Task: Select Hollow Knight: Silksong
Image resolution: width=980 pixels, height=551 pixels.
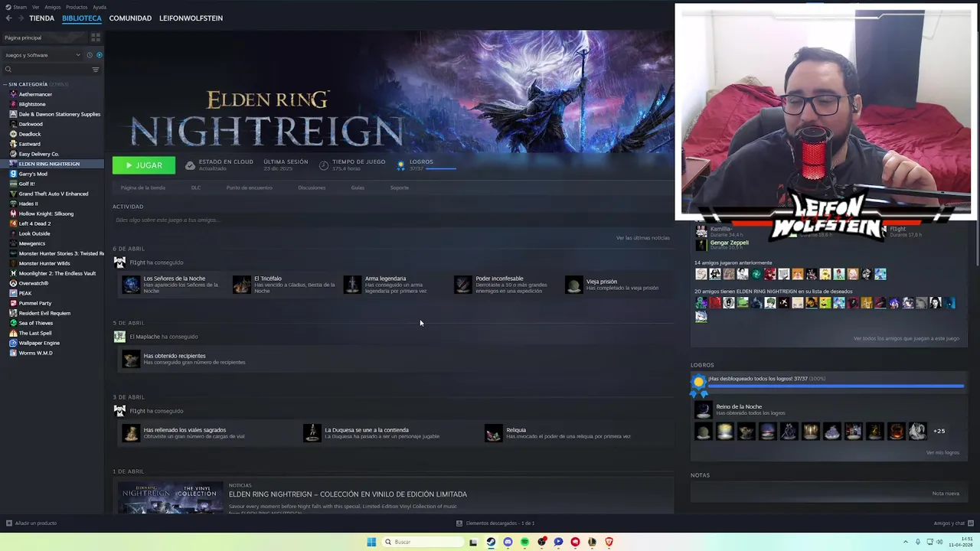Action: point(46,214)
